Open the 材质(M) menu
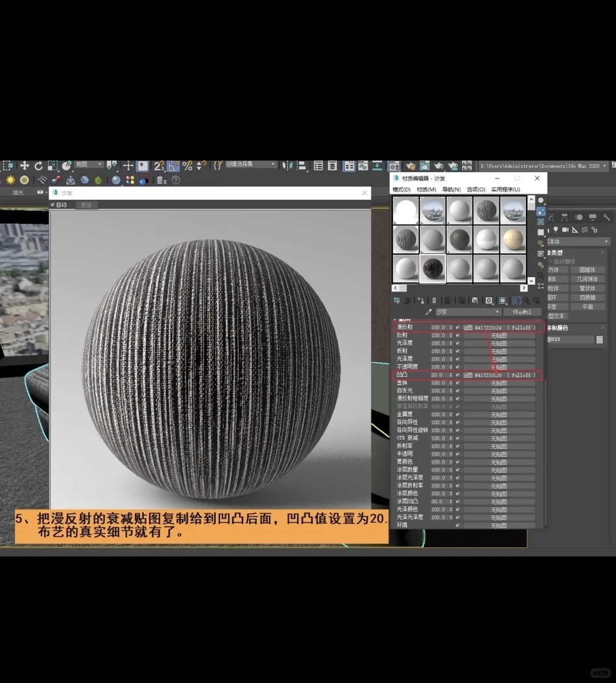616x683 pixels. tap(427, 189)
